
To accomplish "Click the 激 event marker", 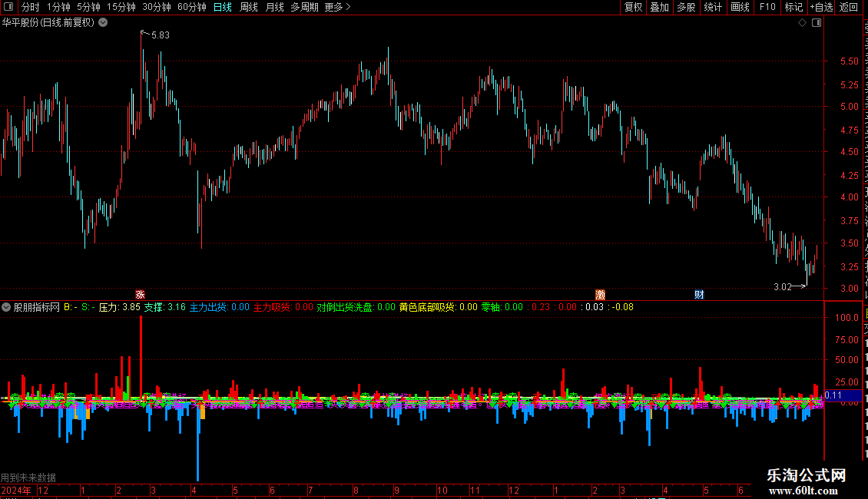I will 600,294.
